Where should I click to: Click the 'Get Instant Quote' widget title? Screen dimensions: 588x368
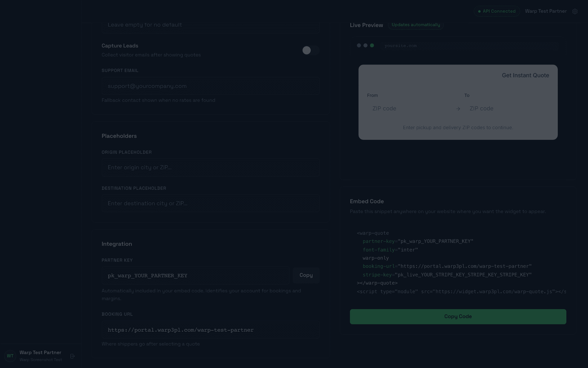[525, 75]
